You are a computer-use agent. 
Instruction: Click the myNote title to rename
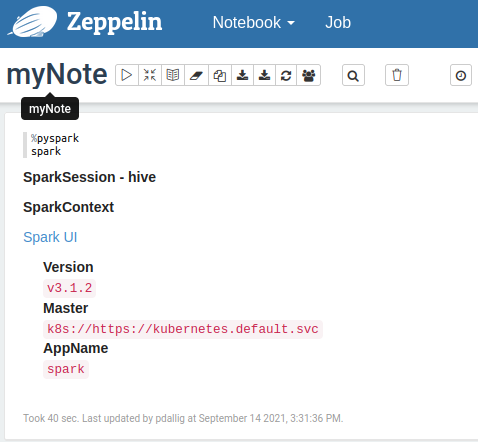click(57, 74)
